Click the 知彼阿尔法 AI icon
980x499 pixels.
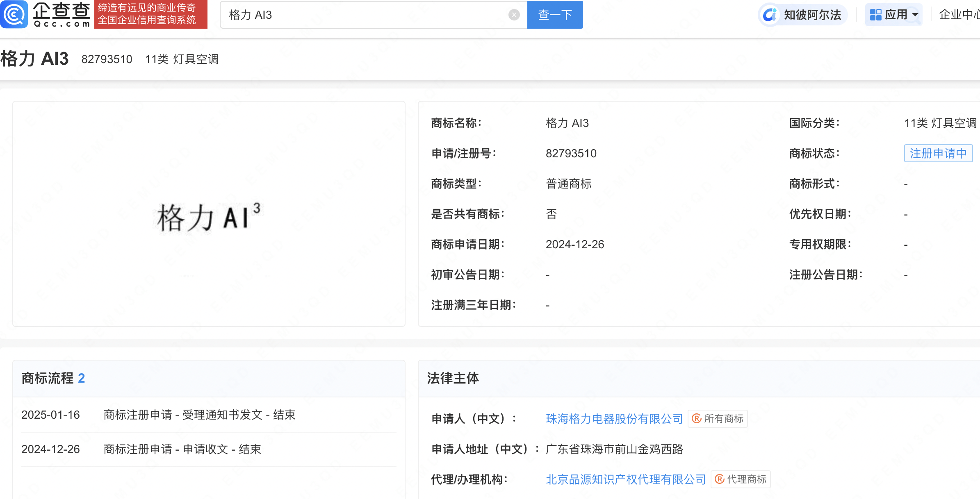pyautogui.click(x=770, y=15)
